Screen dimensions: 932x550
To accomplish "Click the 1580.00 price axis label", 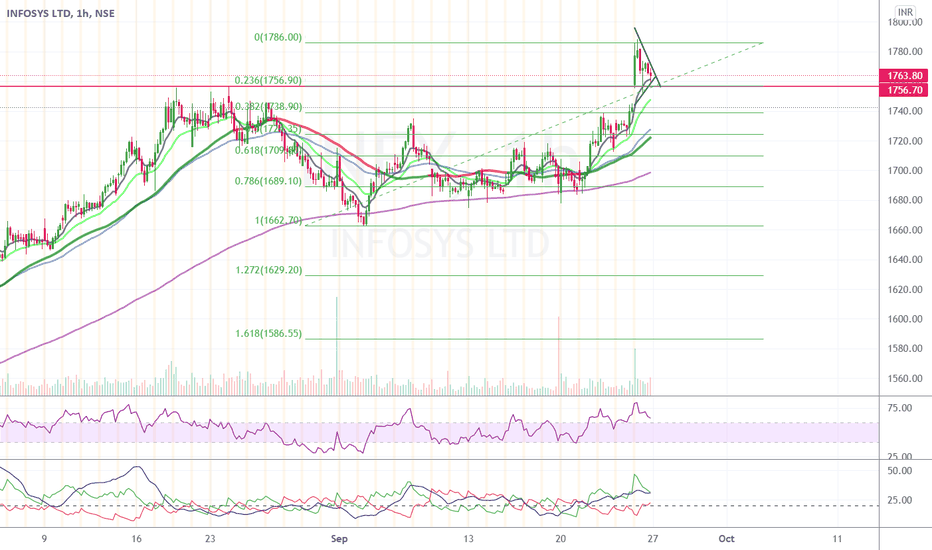I will pyautogui.click(x=905, y=349).
